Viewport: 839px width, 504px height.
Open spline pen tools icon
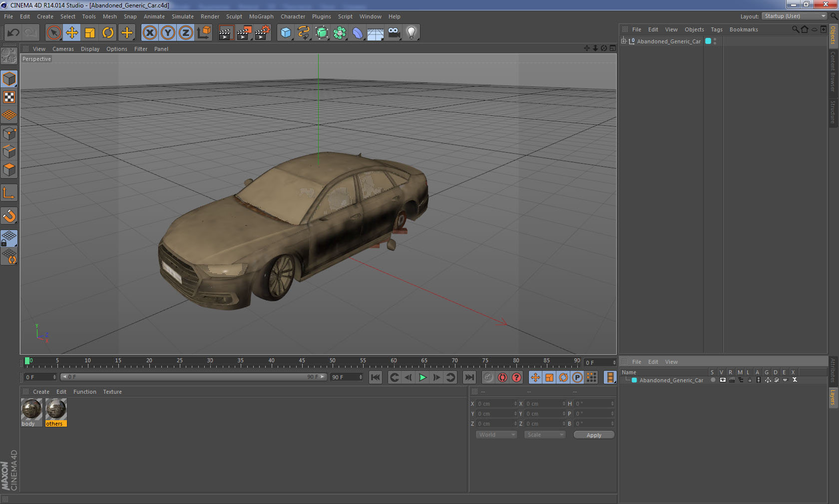tap(304, 33)
